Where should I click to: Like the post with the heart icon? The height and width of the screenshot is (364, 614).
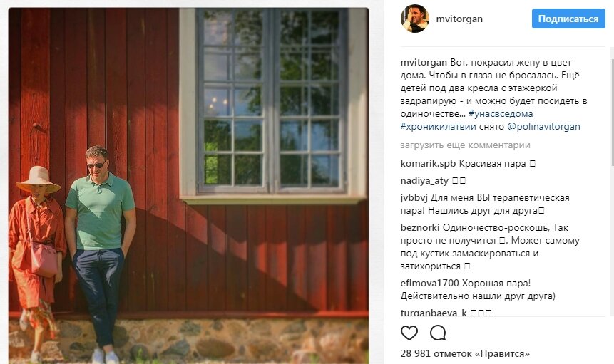pyautogui.click(x=409, y=333)
